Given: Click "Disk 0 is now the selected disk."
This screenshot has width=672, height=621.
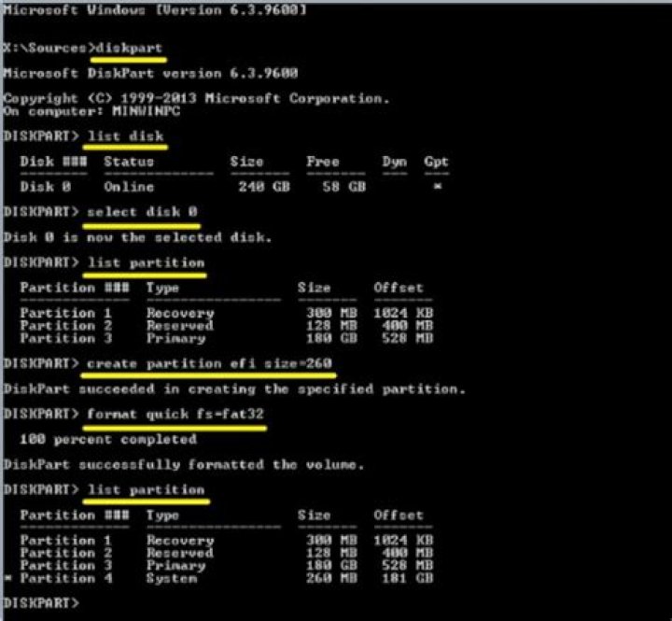Looking at the screenshot, I should (137, 237).
